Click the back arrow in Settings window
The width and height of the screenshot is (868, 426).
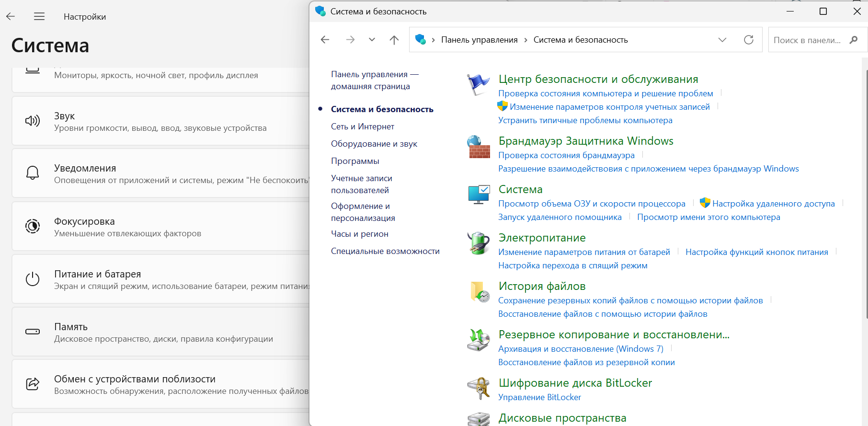(x=11, y=16)
